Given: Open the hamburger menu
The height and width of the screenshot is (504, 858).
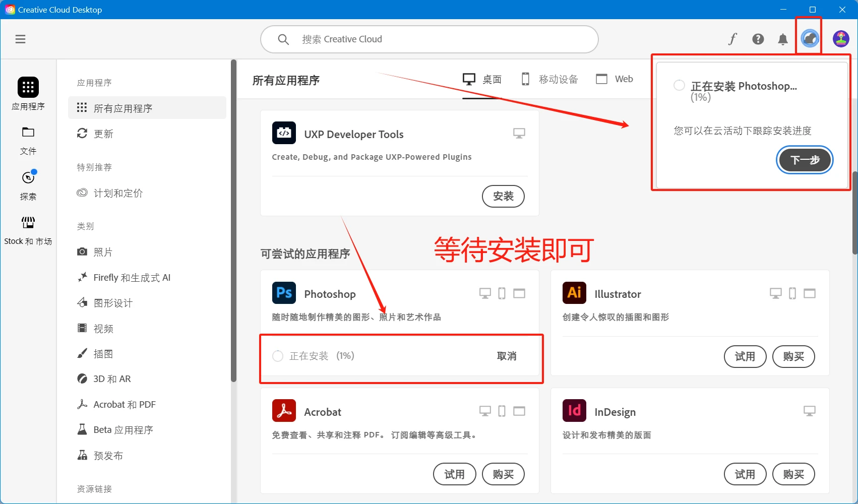Looking at the screenshot, I should coord(20,39).
